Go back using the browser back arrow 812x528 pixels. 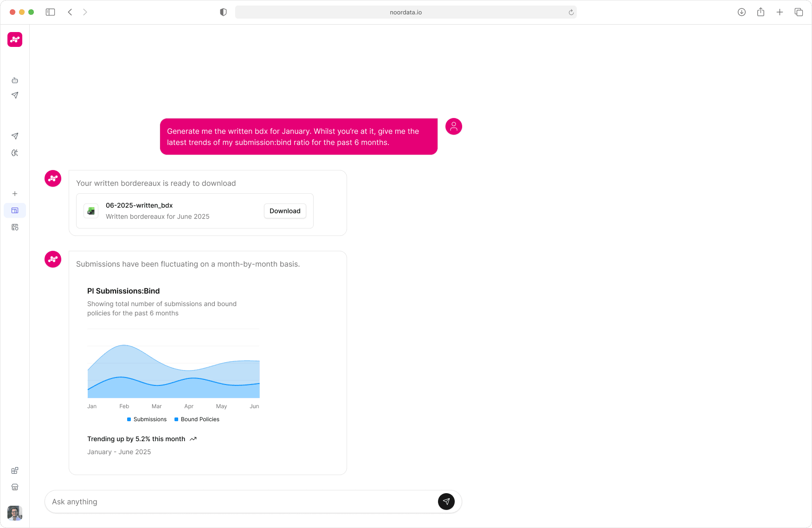click(x=70, y=12)
